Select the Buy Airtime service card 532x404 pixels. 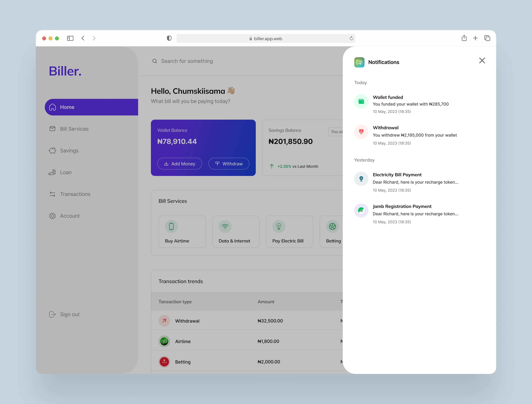pos(182,232)
